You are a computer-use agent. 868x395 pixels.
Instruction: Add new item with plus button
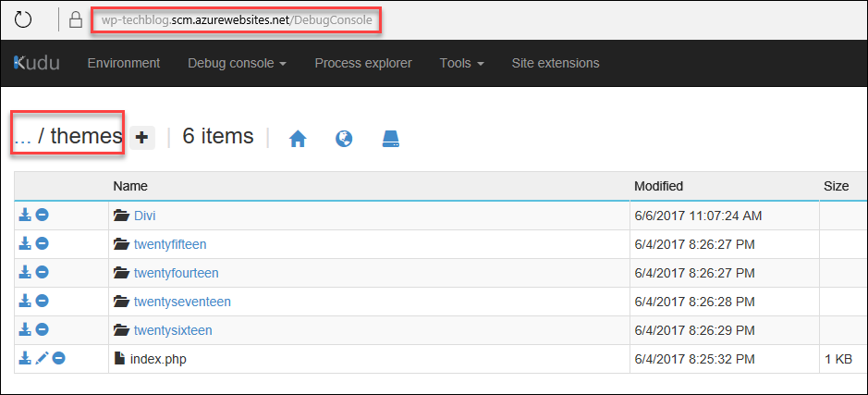[142, 138]
